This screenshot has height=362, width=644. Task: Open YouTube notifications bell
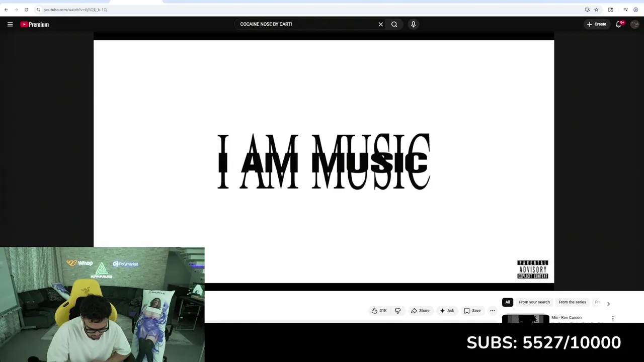click(x=619, y=24)
